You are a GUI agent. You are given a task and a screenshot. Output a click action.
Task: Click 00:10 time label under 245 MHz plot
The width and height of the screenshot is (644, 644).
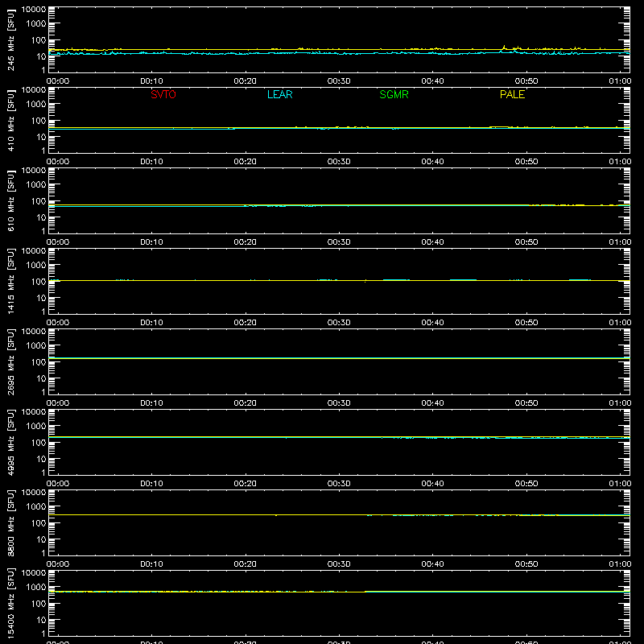[x=151, y=81]
